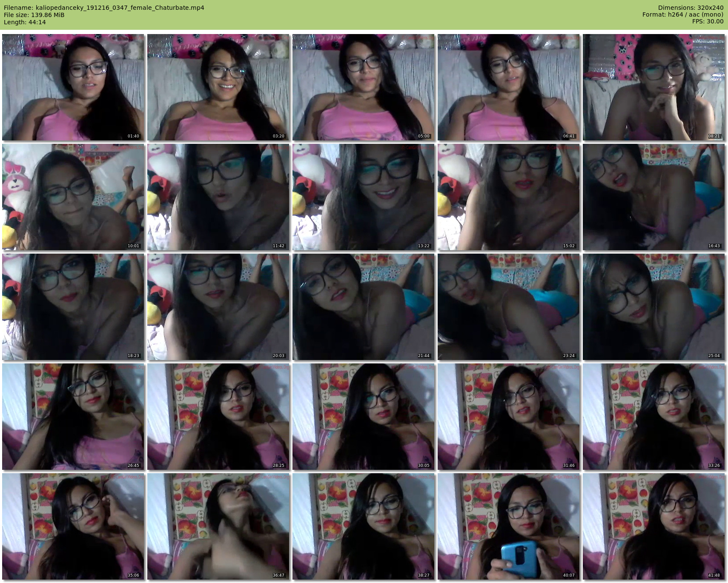Open the blurred frame stamped 36:47
Viewport: 728px width, 583px height.
[x=218, y=526]
